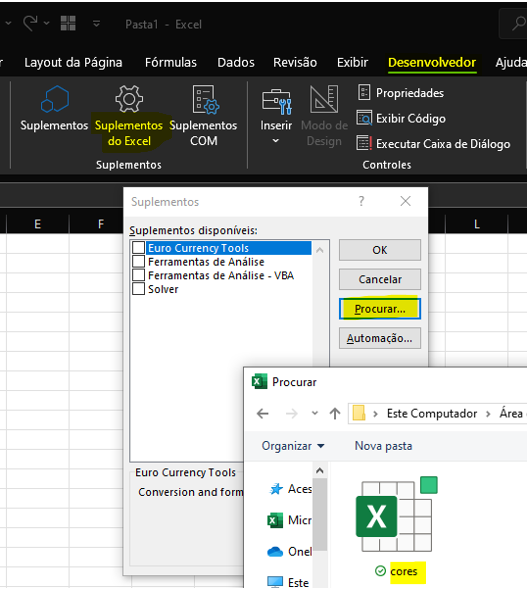
Task: Select column F header
Action: [100, 224]
